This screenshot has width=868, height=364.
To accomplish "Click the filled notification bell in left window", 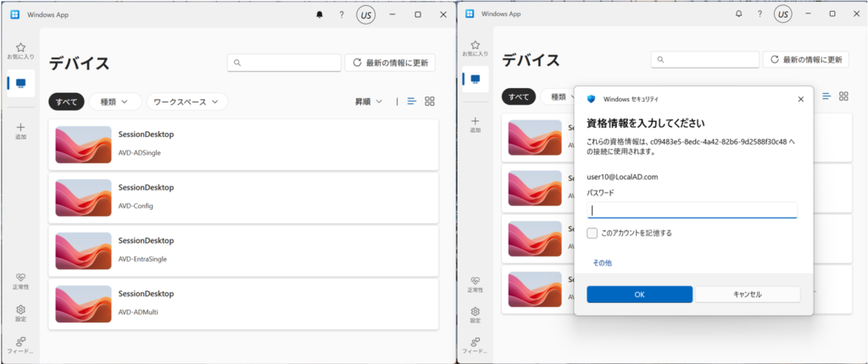I will click(x=320, y=14).
